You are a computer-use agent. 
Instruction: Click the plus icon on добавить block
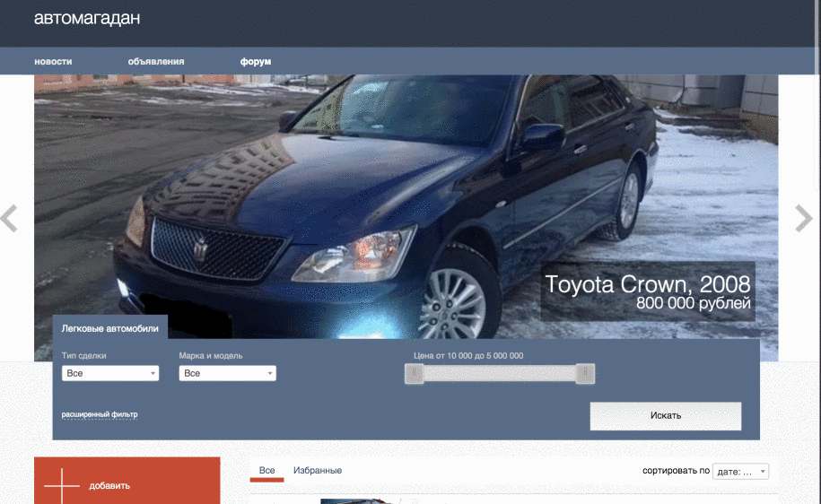click(x=62, y=485)
